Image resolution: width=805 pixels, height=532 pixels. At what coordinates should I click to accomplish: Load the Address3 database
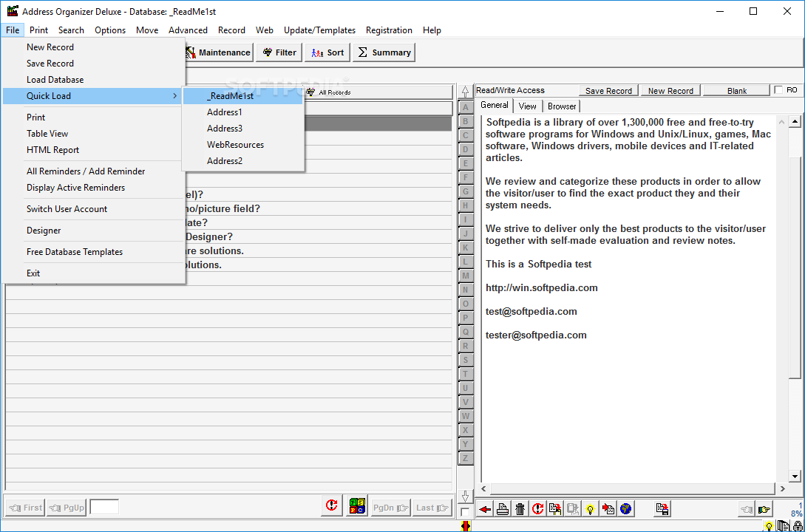pyautogui.click(x=243, y=129)
